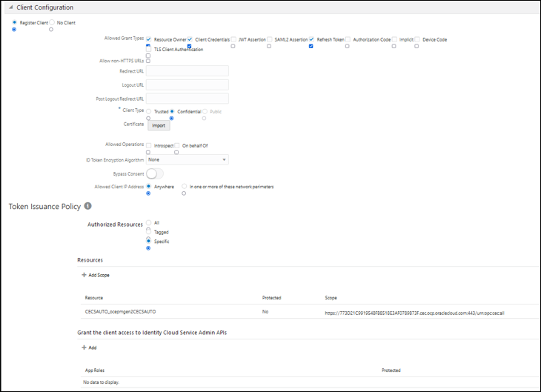The image size is (541, 392).
Task: Check the On behalf Of operation
Action: tap(177, 146)
